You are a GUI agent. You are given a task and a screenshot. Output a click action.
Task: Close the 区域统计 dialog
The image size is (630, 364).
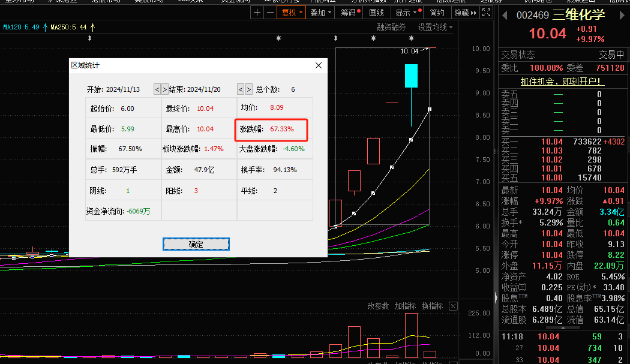(319, 65)
